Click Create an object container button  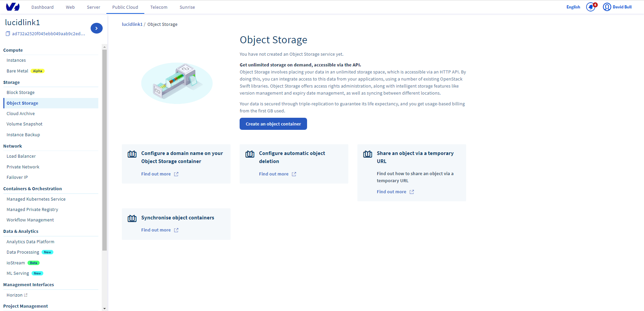click(x=273, y=124)
